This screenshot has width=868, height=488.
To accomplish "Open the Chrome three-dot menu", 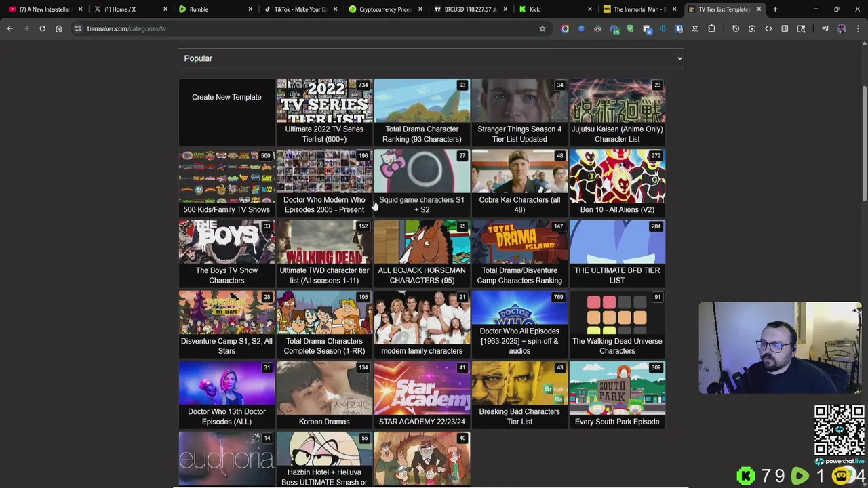I will click(858, 28).
